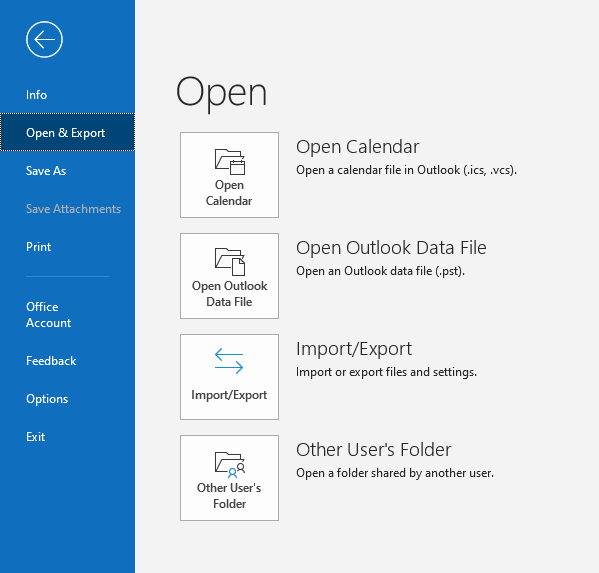Click the blue Import/Export arrows icon

click(229, 361)
